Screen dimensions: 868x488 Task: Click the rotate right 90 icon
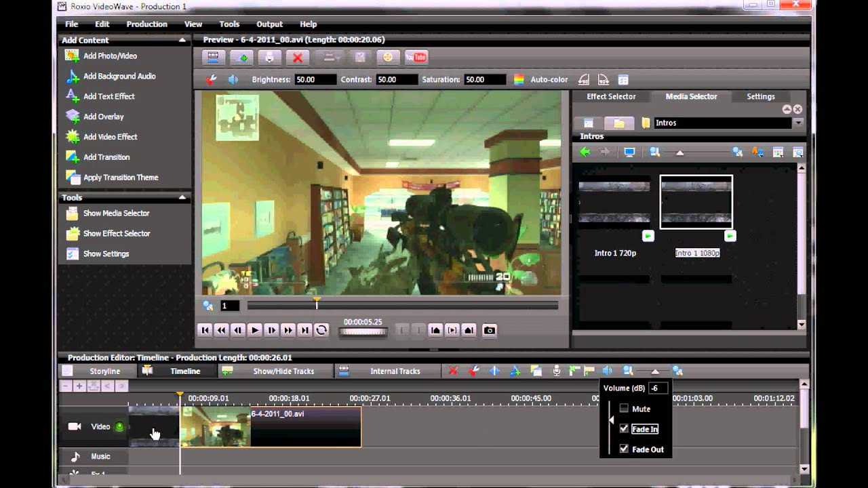tap(603, 79)
